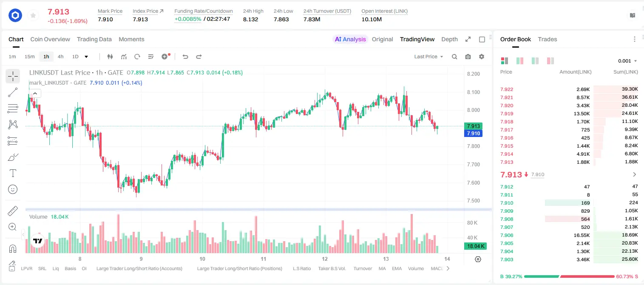Take a chart snapshot with camera icon
Image resolution: width=644 pixels, height=285 pixels.
(468, 57)
